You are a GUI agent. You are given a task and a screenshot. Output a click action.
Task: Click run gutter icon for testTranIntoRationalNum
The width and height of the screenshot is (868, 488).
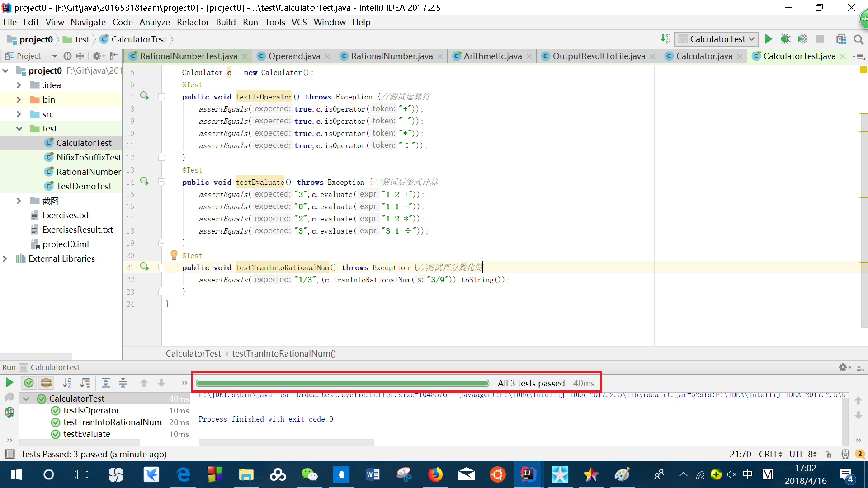[x=144, y=267]
